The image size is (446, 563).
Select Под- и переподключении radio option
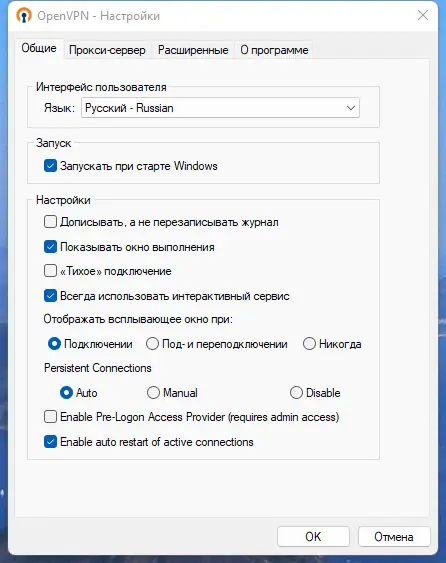click(x=152, y=344)
